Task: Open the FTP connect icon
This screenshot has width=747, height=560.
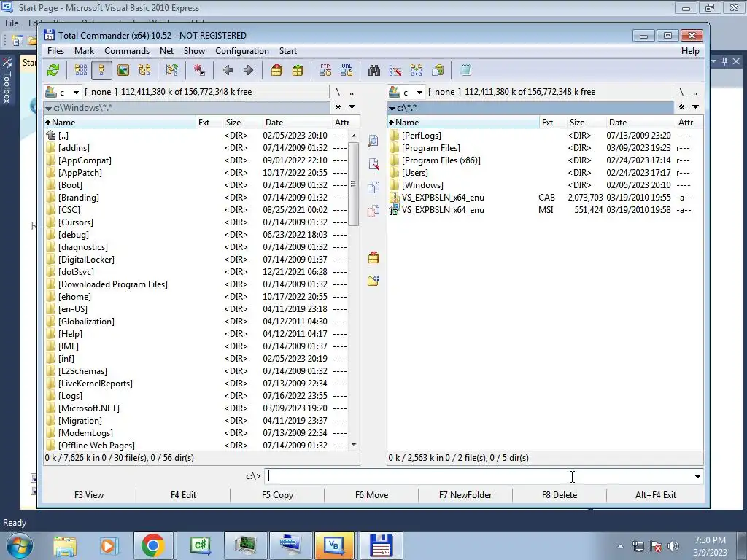Action: point(325,71)
